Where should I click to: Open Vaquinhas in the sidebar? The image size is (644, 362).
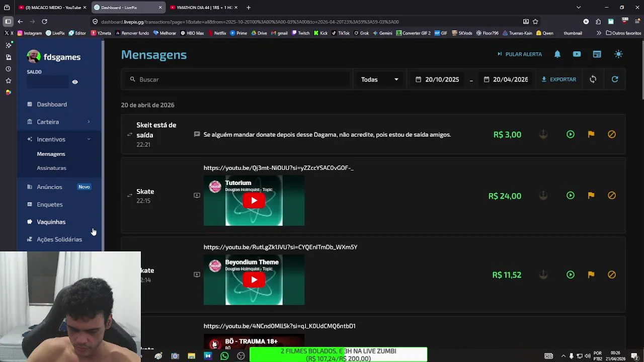click(51, 222)
